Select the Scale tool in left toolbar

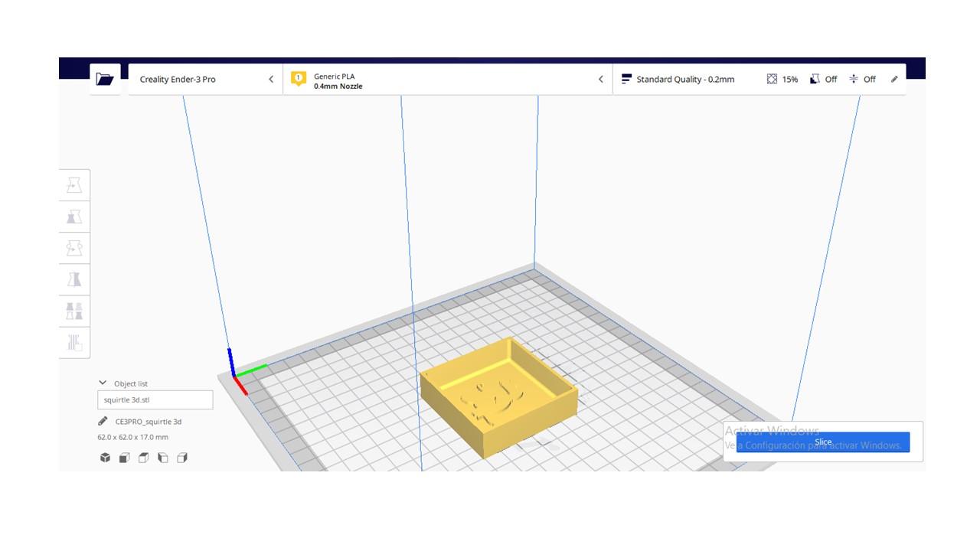[x=74, y=217]
